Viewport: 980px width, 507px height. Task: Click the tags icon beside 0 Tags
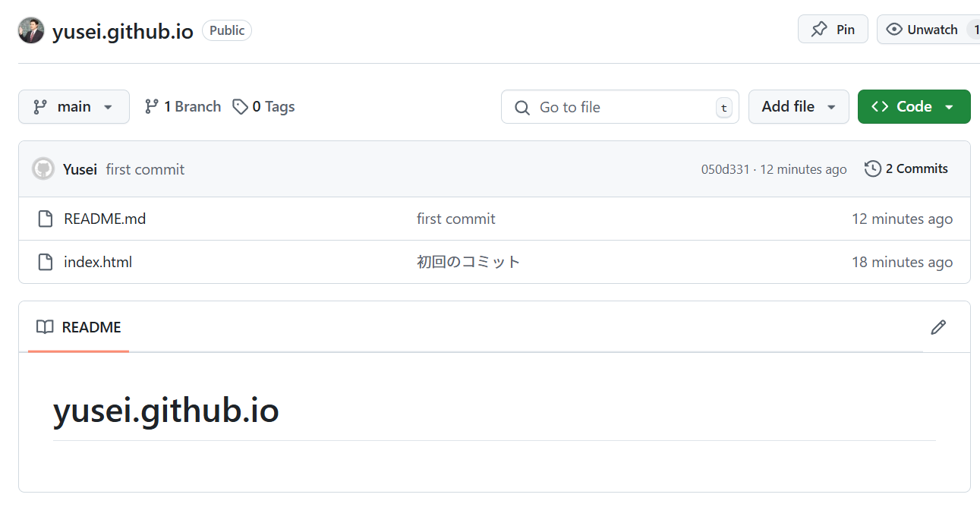pos(241,106)
